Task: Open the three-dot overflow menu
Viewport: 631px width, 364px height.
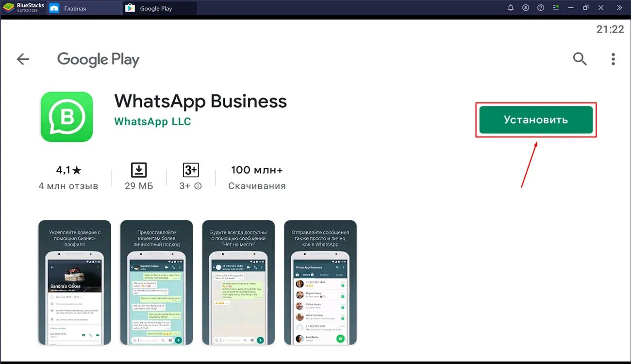Action: coord(613,59)
